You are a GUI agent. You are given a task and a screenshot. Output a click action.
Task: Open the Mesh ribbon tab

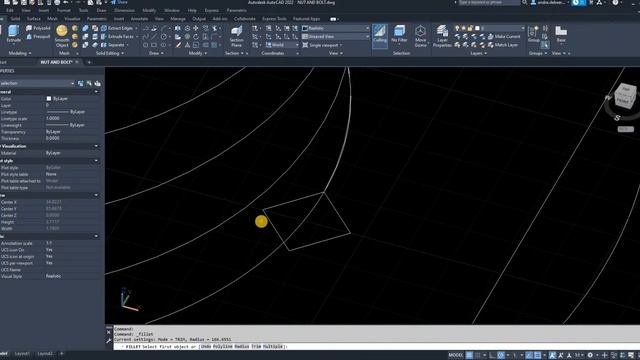(52, 19)
